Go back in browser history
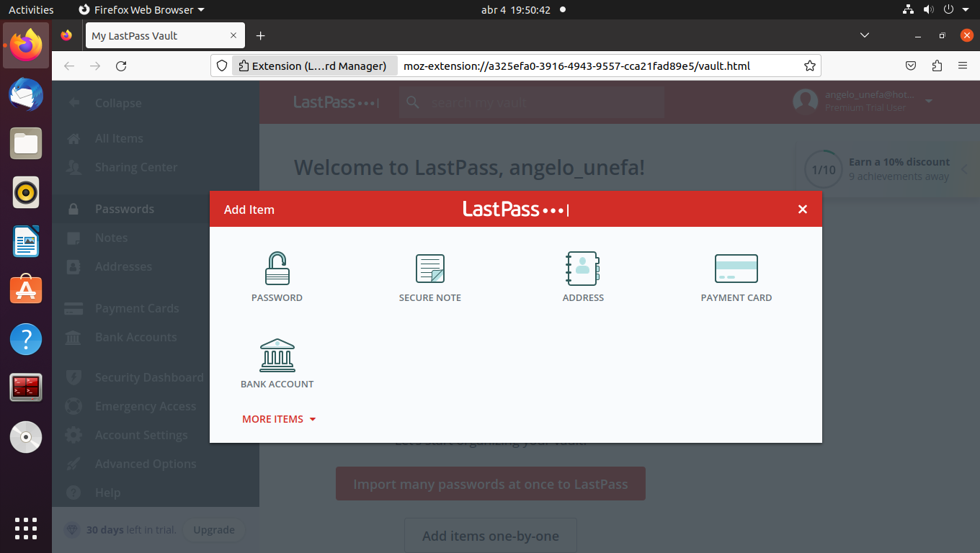The width and height of the screenshot is (980, 553). point(69,66)
